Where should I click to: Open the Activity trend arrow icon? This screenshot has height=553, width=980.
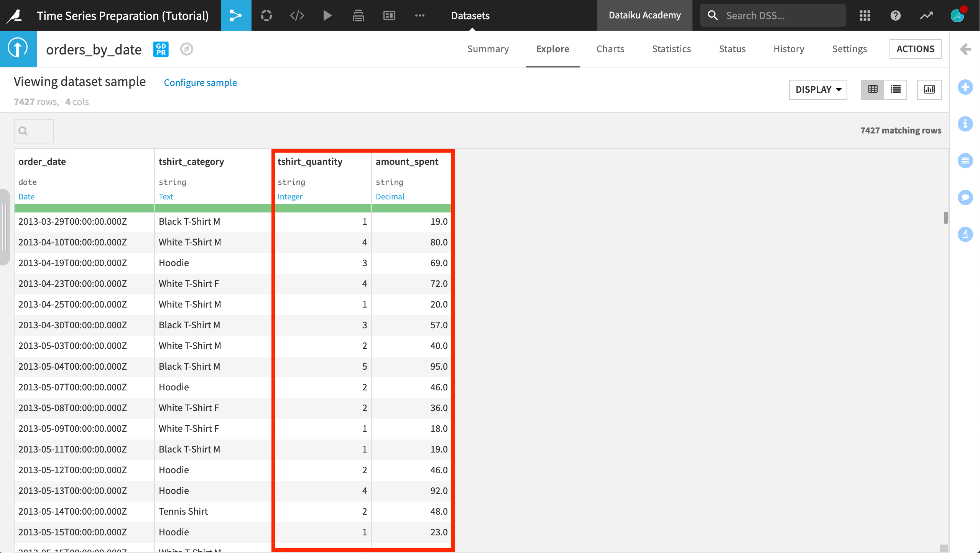[926, 15]
